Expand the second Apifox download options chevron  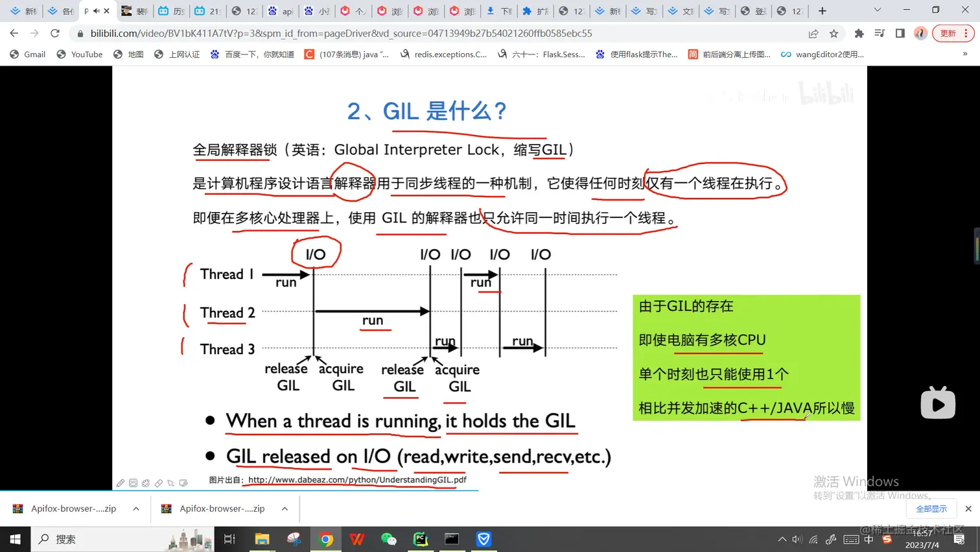coord(285,509)
